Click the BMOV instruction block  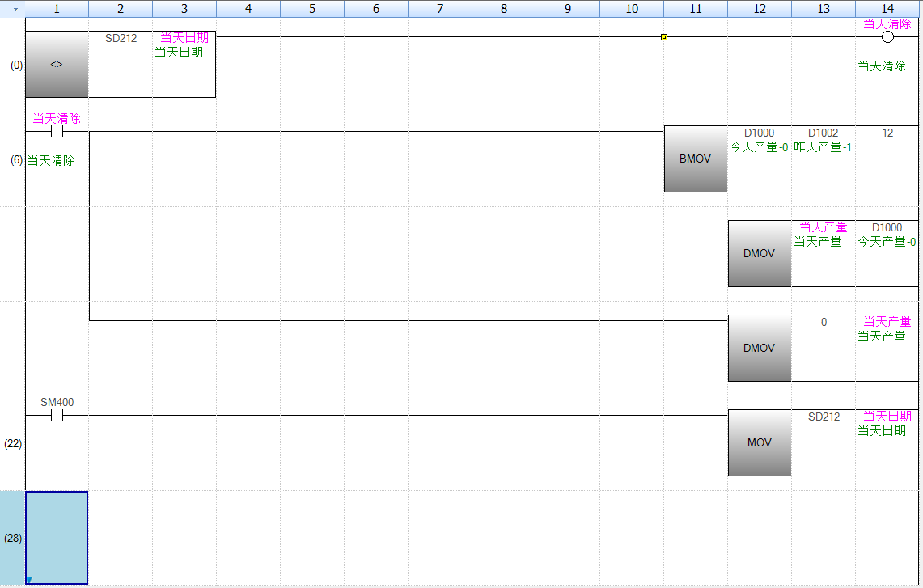(695, 159)
